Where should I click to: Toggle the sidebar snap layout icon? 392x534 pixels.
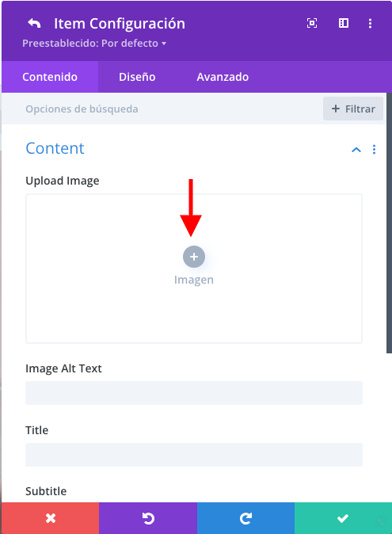(344, 23)
